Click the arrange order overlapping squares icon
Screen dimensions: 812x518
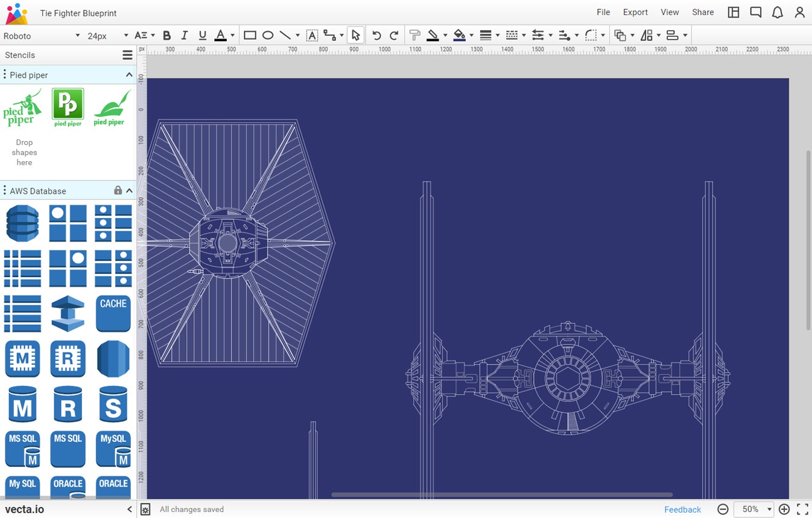(620, 36)
